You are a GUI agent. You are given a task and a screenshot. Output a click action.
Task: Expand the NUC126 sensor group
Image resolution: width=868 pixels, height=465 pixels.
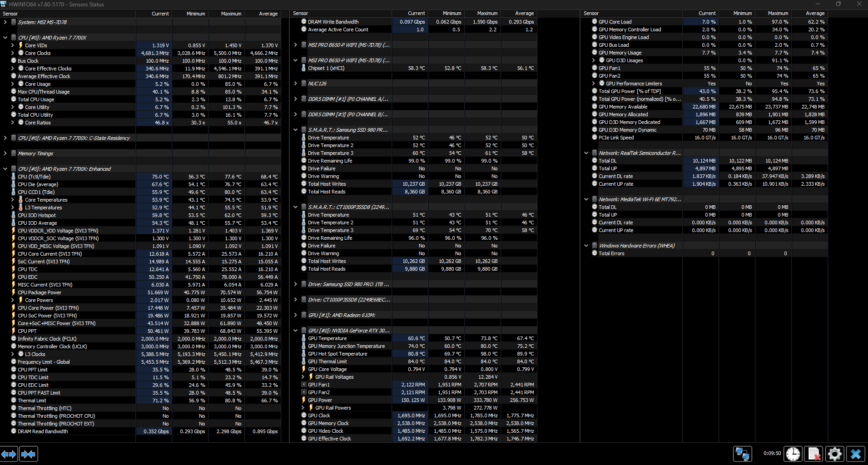pos(295,84)
